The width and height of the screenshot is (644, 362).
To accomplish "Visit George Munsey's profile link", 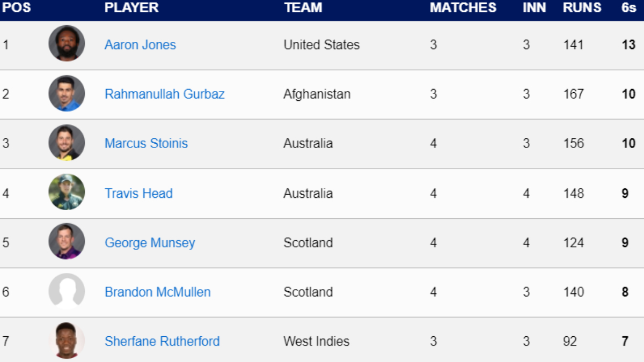I will [150, 243].
